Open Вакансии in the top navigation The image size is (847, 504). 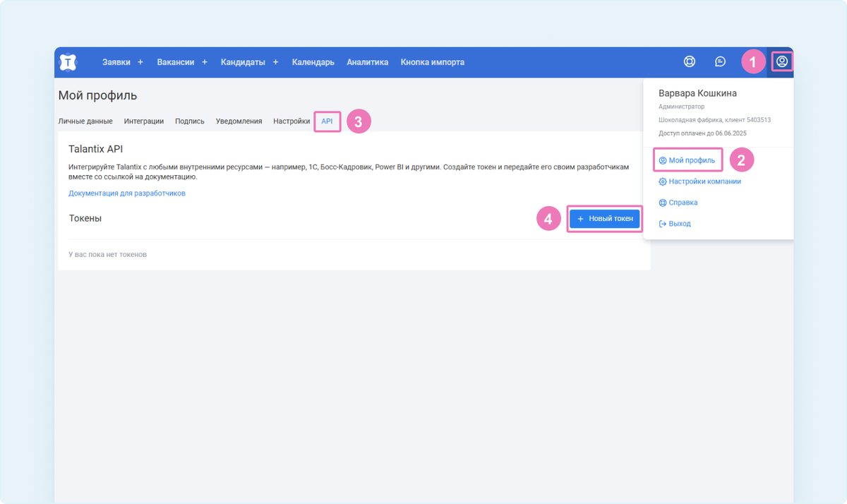point(176,62)
